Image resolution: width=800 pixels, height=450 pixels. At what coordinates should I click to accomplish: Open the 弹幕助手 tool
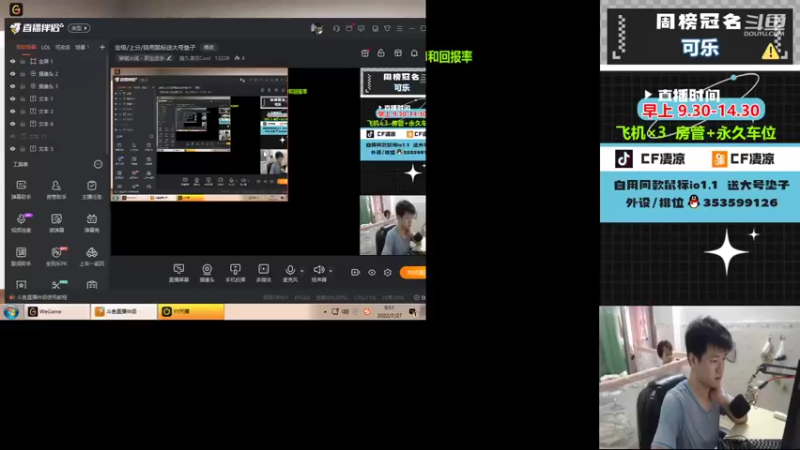click(x=21, y=189)
